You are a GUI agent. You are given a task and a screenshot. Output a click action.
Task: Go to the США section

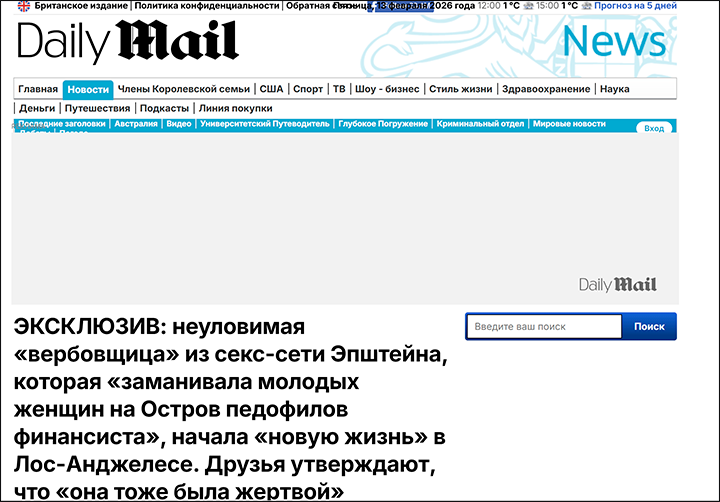pos(271,89)
